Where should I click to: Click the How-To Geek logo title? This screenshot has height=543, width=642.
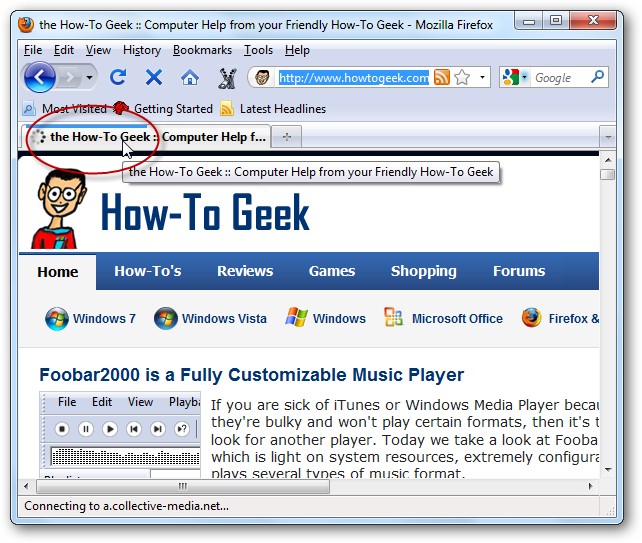pos(205,211)
